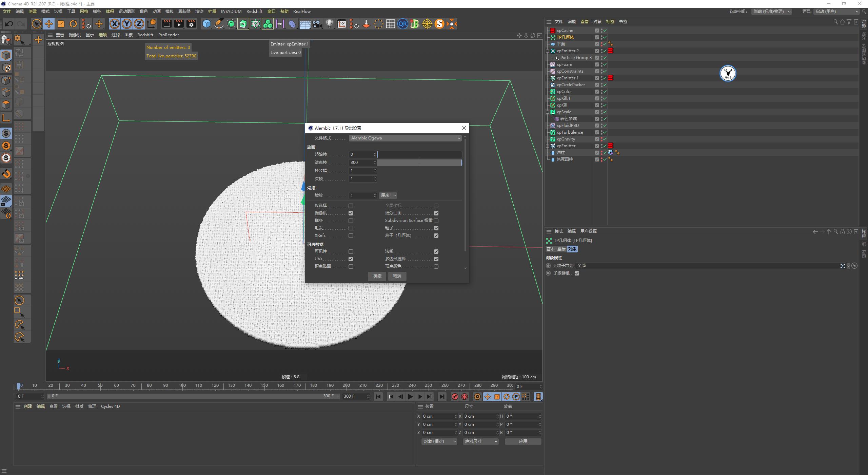The height and width of the screenshot is (475, 868).
Task: Click frame 150 on the timeline slider
Action: (264, 385)
